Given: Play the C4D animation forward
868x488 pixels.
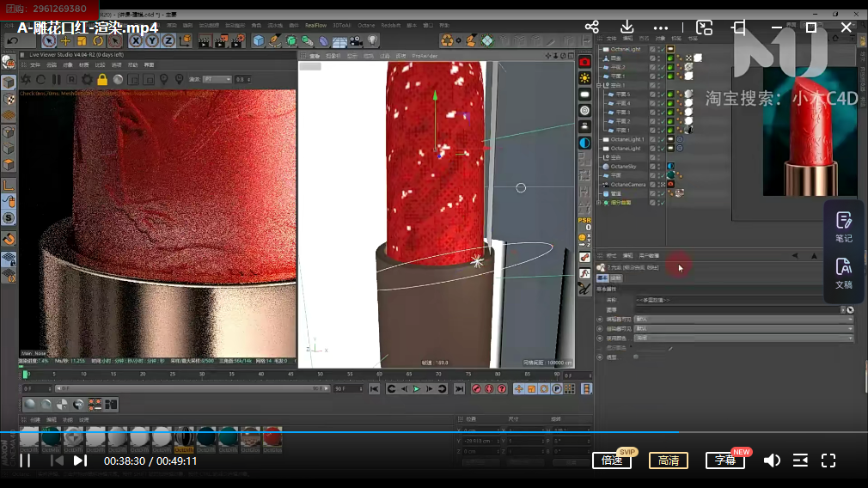Looking at the screenshot, I should [x=416, y=389].
